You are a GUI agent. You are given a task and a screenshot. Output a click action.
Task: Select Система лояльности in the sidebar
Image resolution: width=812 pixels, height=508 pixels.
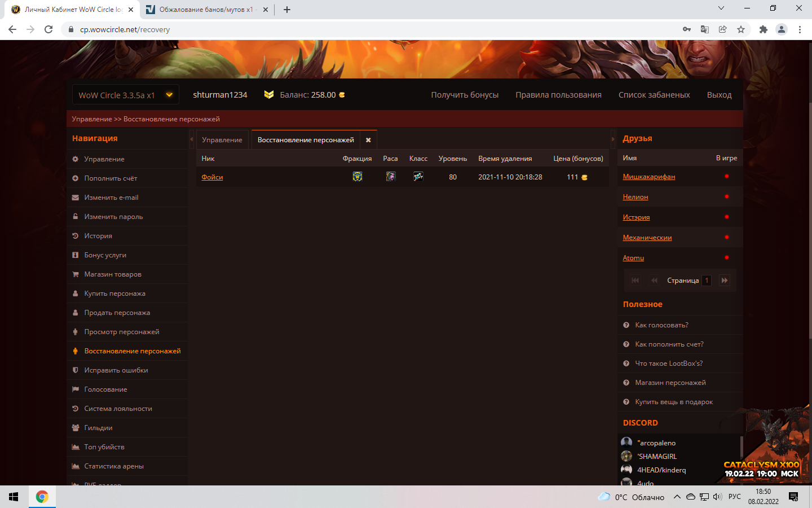click(x=118, y=409)
